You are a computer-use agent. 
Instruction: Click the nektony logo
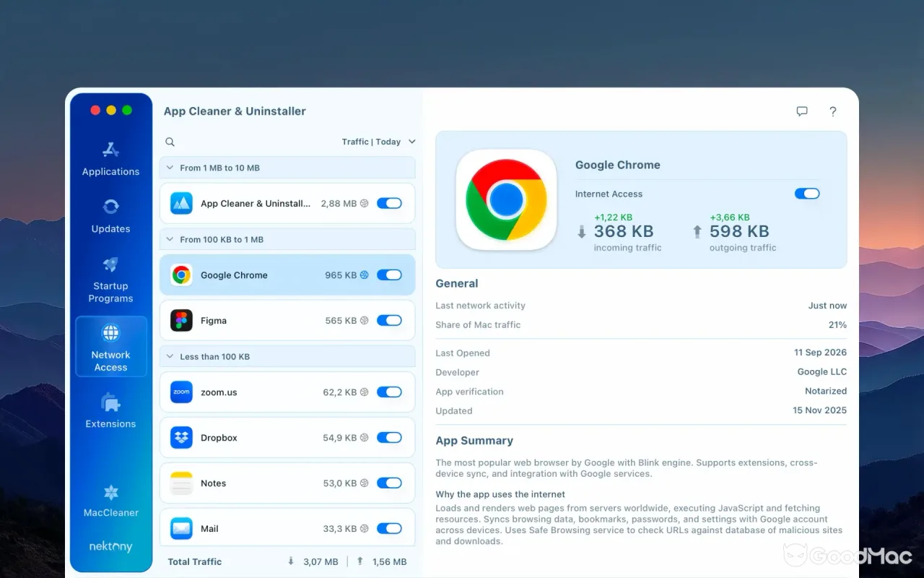click(110, 547)
